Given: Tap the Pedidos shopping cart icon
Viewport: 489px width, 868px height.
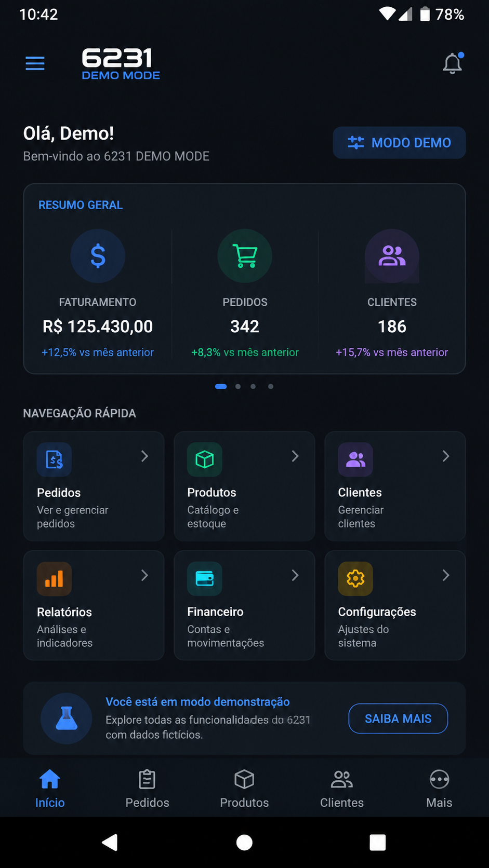Looking at the screenshot, I should (x=245, y=256).
